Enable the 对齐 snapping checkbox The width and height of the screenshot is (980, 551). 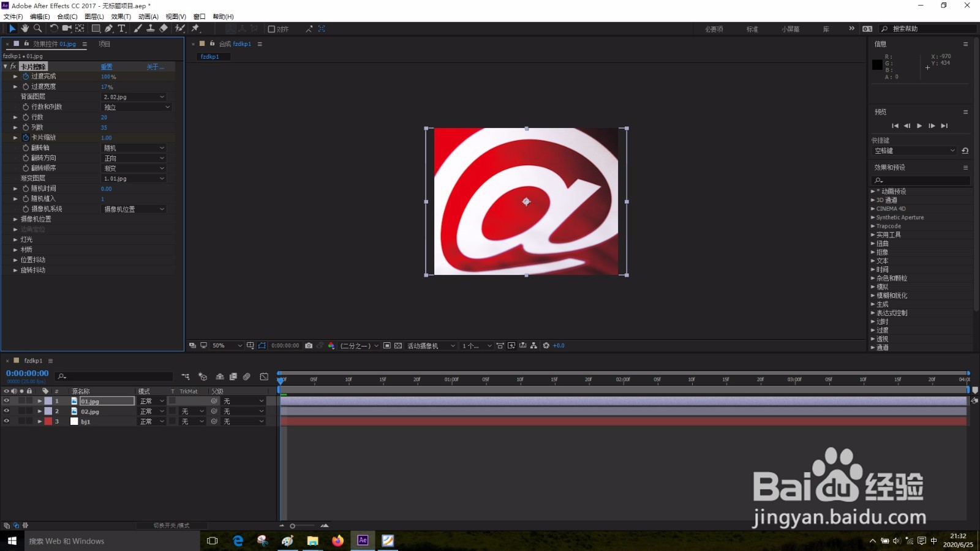coord(271,29)
